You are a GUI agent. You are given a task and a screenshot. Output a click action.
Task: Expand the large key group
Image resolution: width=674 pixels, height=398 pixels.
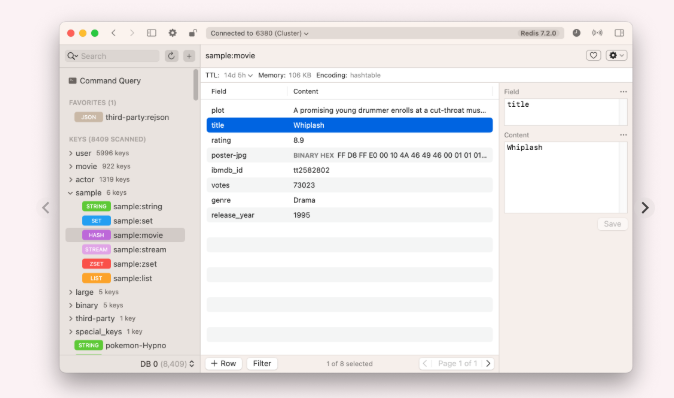pyautogui.click(x=70, y=292)
